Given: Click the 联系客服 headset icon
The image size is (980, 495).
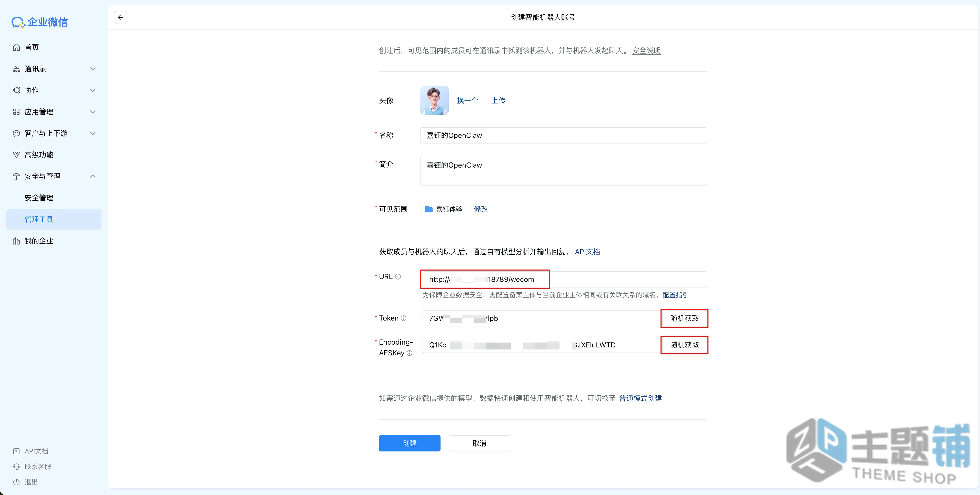Looking at the screenshot, I should click(x=16, y=467).
